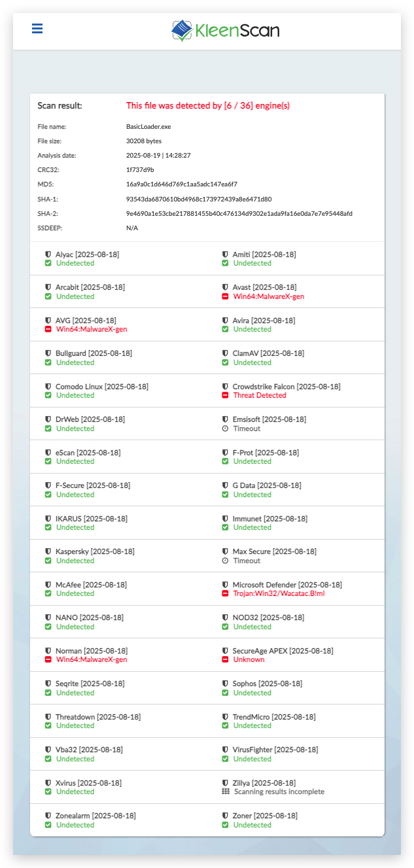Click the shield icon beside Xvirus
Image resolution: width=414 pixels, height=868 pixels.
[x=48, y=783]
